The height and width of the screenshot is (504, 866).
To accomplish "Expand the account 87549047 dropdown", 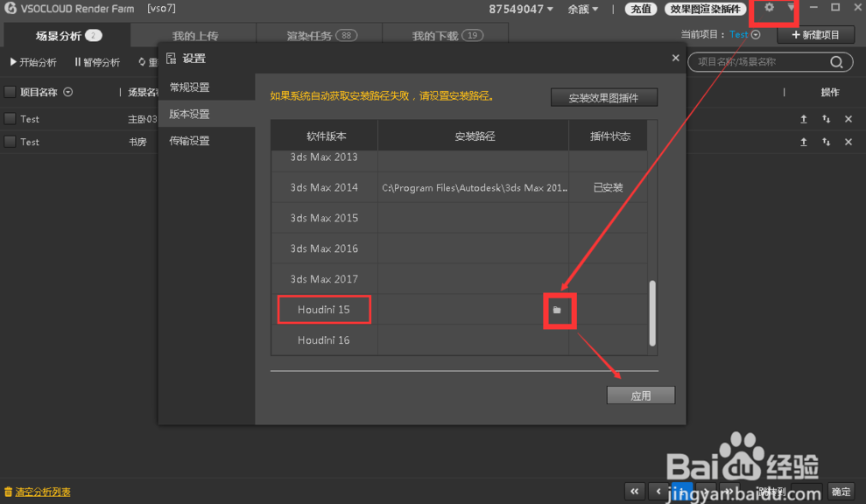I will click(521, 9).
